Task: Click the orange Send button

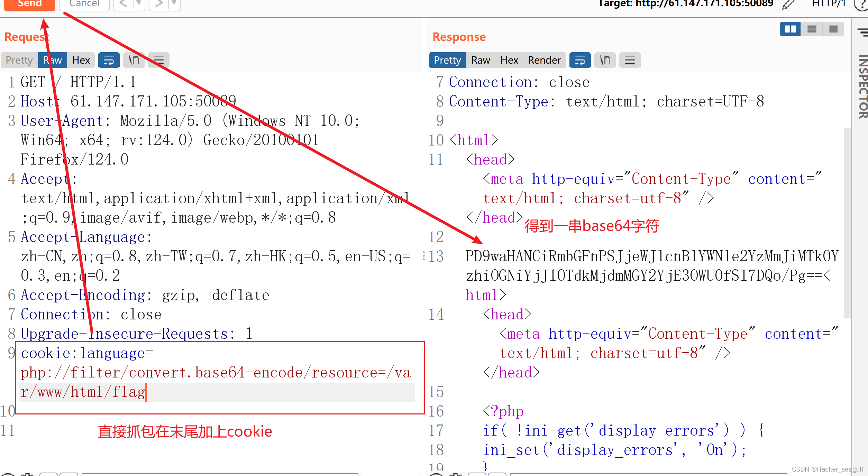Action: tap(30, 4)
